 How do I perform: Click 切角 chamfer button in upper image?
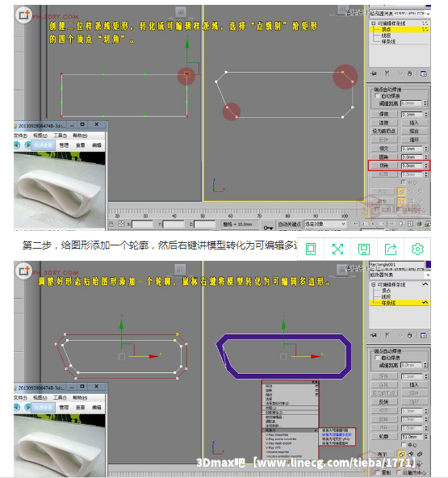(384, 166)
